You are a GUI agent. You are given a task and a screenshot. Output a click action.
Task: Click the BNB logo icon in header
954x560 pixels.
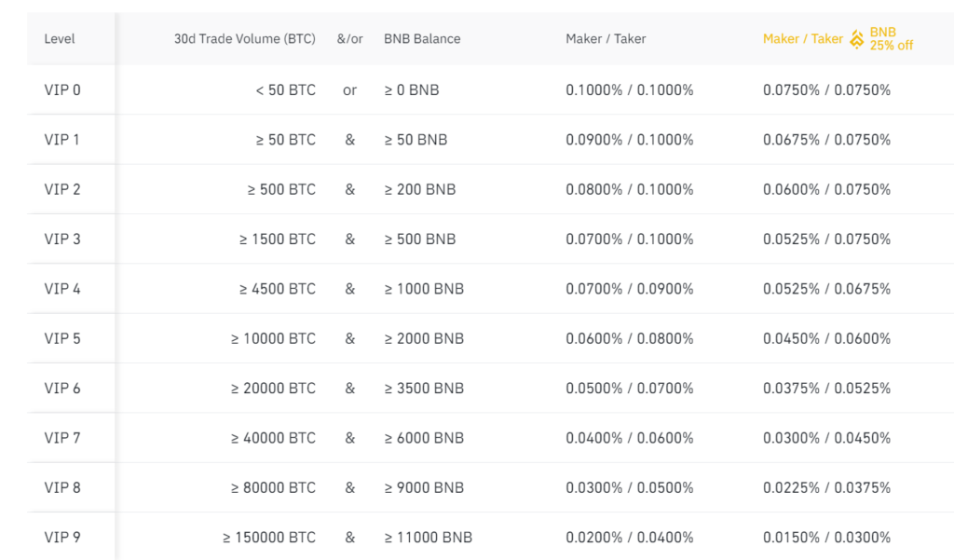pos(857,39)
